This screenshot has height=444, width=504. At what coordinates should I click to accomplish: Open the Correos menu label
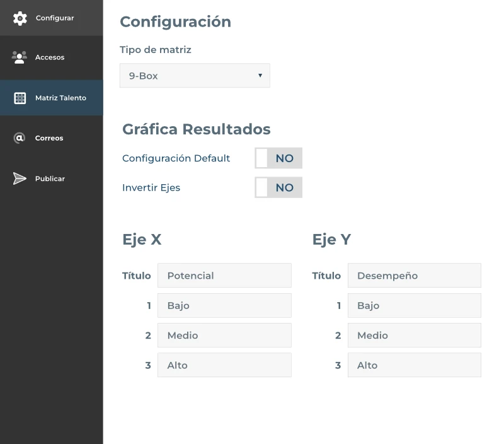point(49,138)
